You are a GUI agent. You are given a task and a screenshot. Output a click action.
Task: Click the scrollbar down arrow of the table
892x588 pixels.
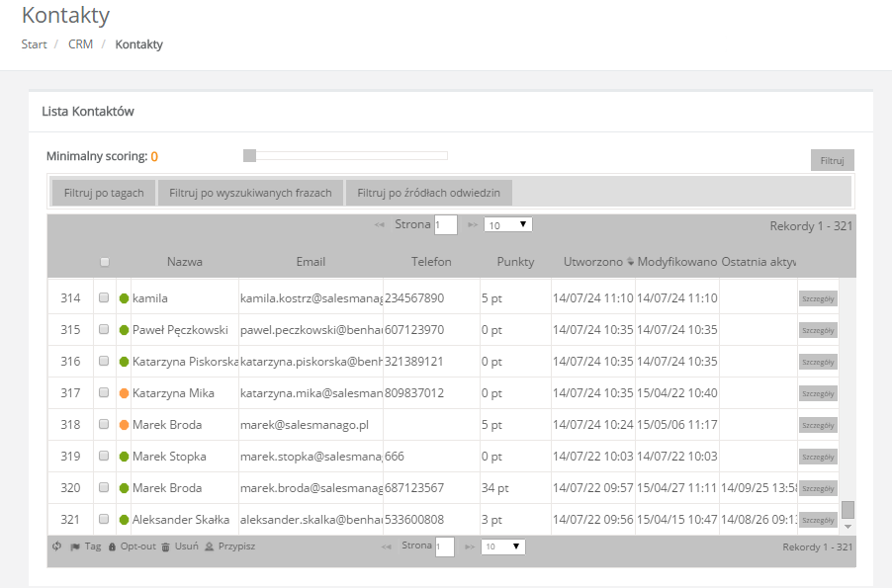coord(847,527)
